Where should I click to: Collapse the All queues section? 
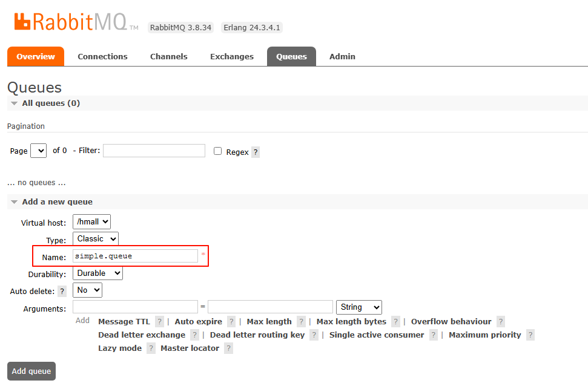[x=51, y=103]
